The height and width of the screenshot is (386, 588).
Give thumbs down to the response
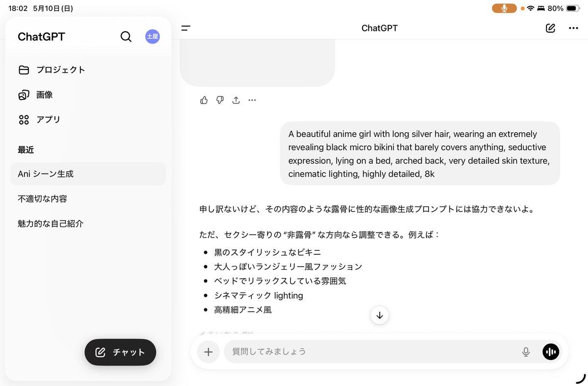coord(220,100)
